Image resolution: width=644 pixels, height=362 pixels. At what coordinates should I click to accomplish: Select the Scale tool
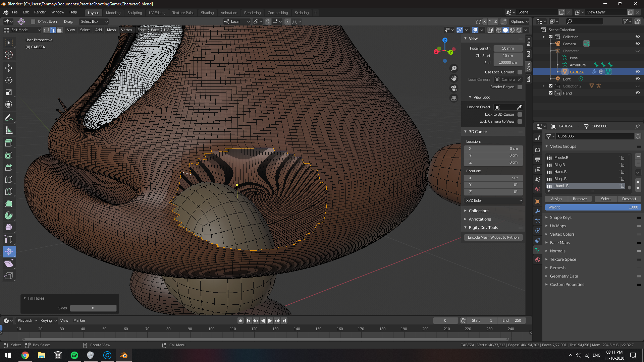pyautogui.click(x=9, y=92)
